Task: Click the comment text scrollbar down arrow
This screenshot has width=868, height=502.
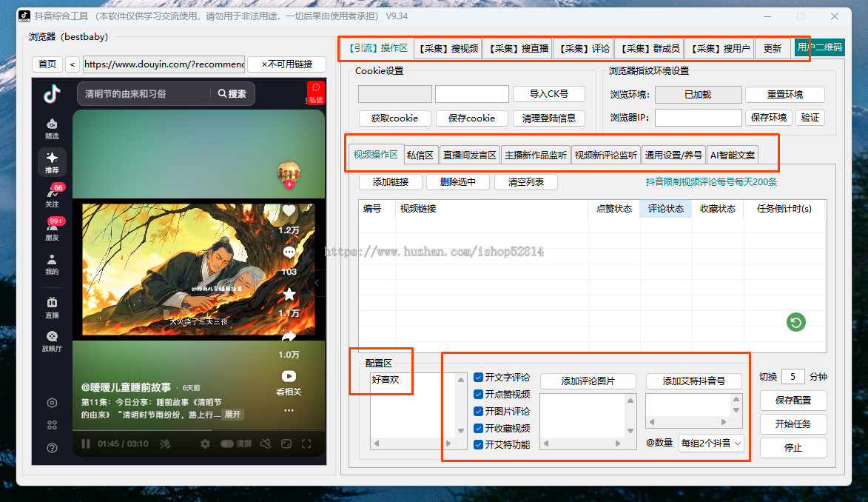Action: (x=460, y=431)
